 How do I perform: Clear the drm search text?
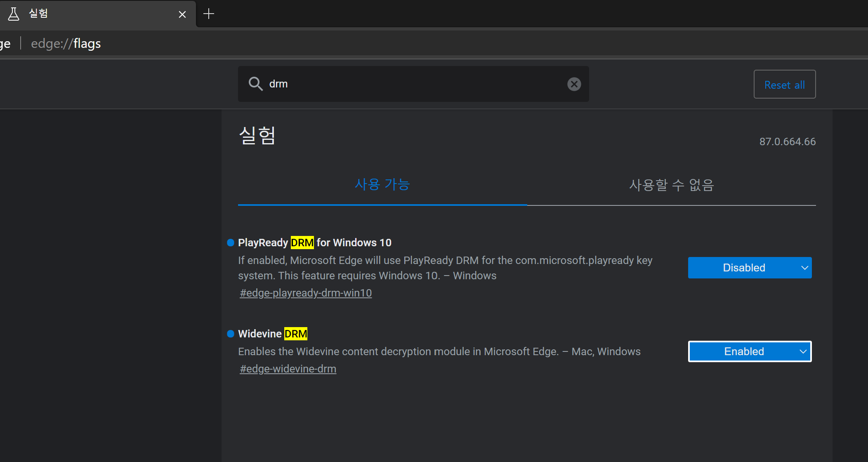click(574, 84)
